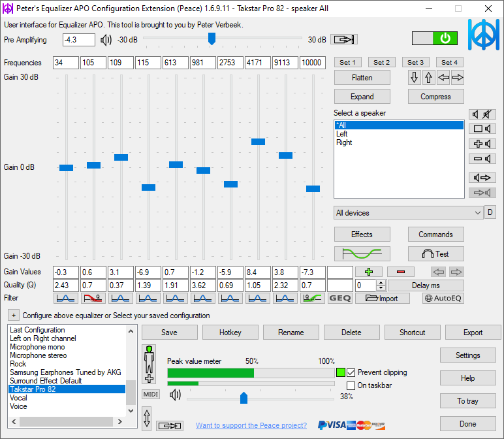Click the shift frequencies right arrow
Image resolution: width=504 pixels, height=439 pixels.
(x=458, y=78)
